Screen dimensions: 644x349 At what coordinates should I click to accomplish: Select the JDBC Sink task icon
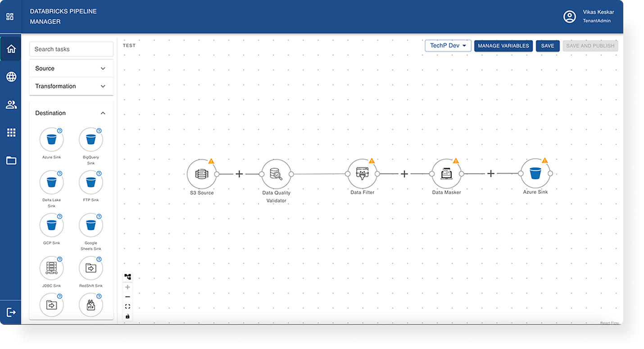coord(52,268)
